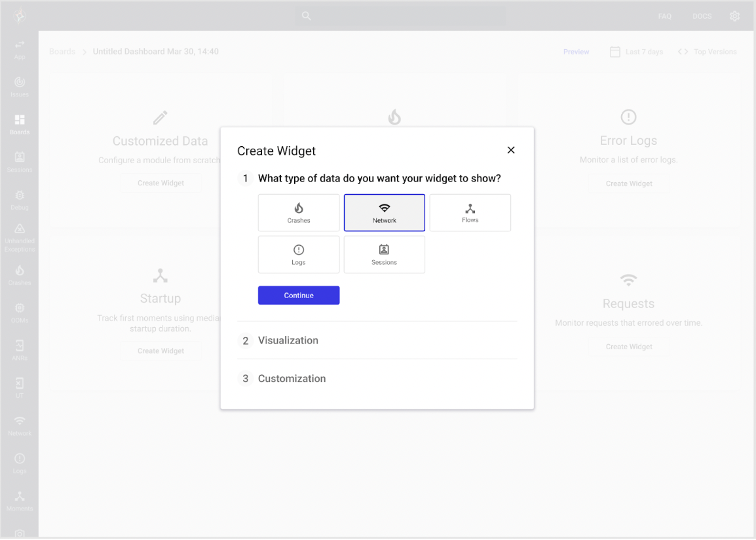756x540 pixels.
Task: Open Moments in the sidebar
Action: click(19, 501)
